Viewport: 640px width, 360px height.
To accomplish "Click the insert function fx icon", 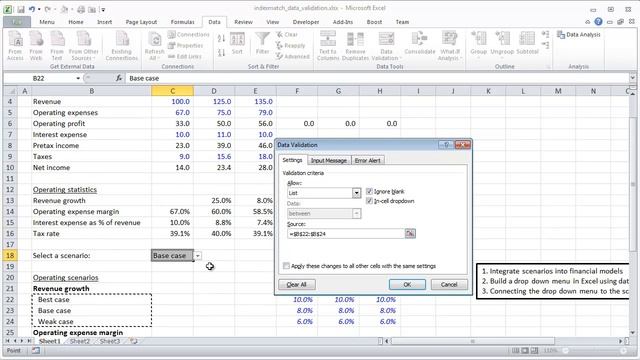I will 119,78.
